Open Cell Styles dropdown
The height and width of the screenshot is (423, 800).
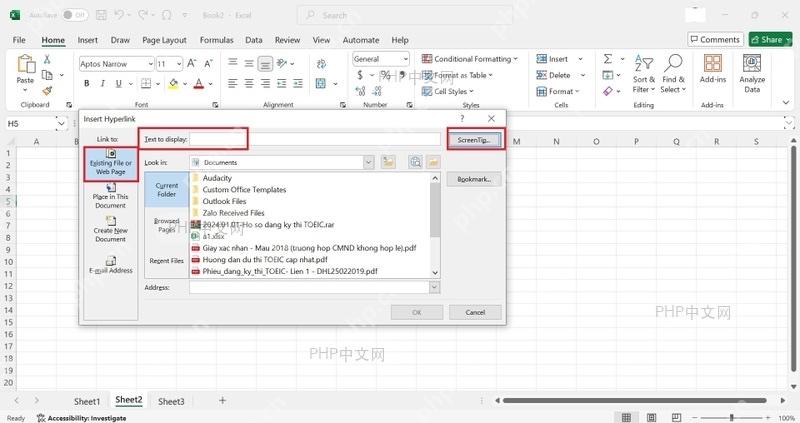tap(448, 91)
